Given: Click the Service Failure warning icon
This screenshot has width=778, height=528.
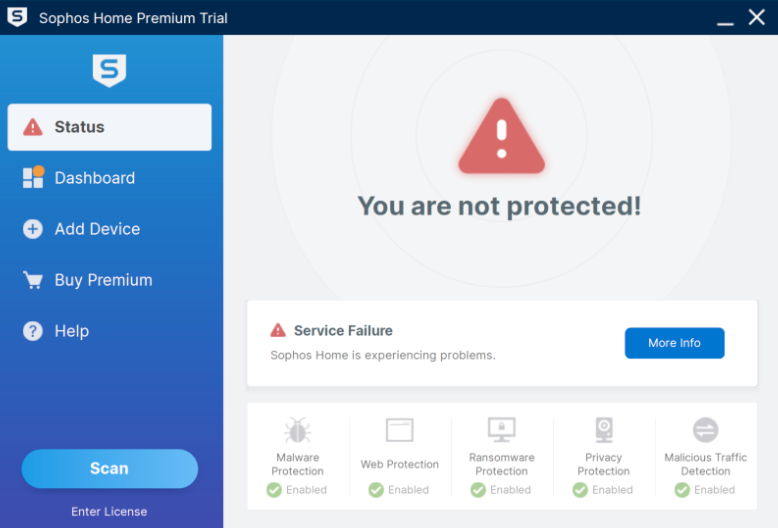Looking at the screenshot, I should (278, 330).
